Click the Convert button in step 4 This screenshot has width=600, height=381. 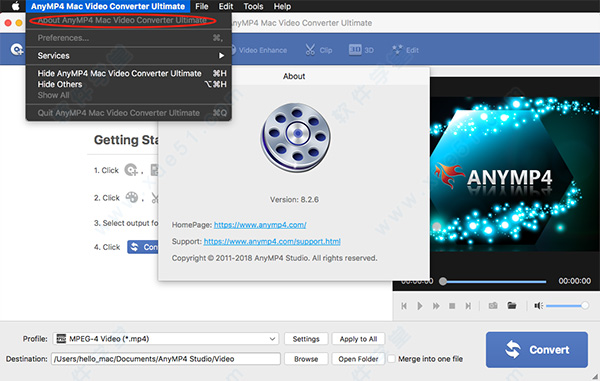(143, 247)
